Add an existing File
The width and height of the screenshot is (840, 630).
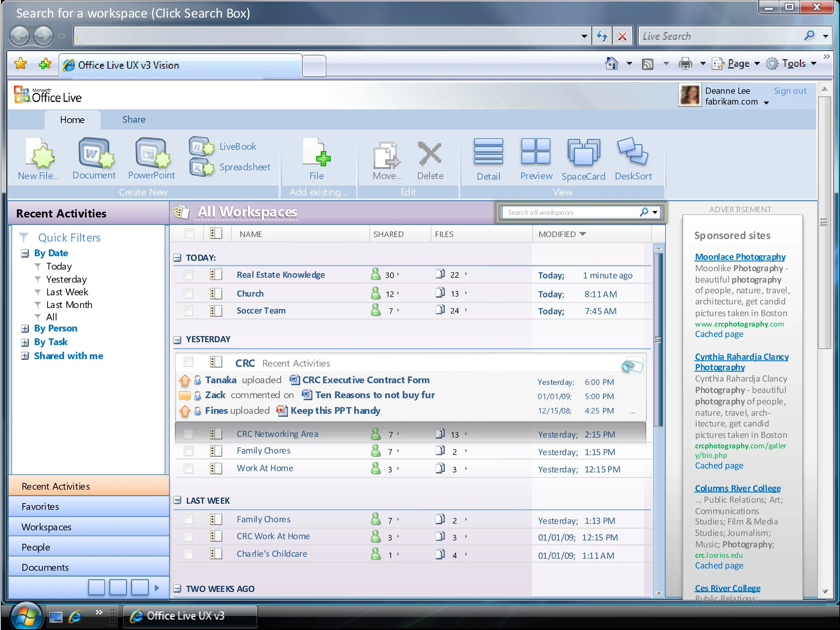[316, 159]
